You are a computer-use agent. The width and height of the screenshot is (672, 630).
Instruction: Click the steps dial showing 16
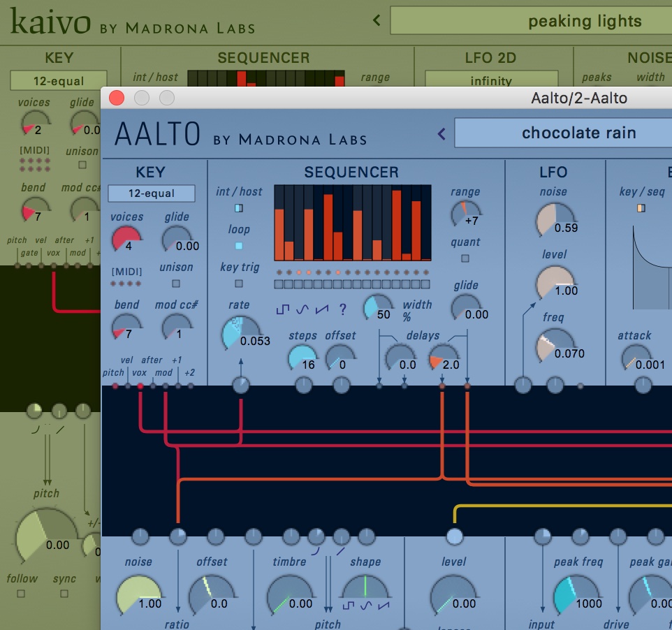click(x=303, y=358)
